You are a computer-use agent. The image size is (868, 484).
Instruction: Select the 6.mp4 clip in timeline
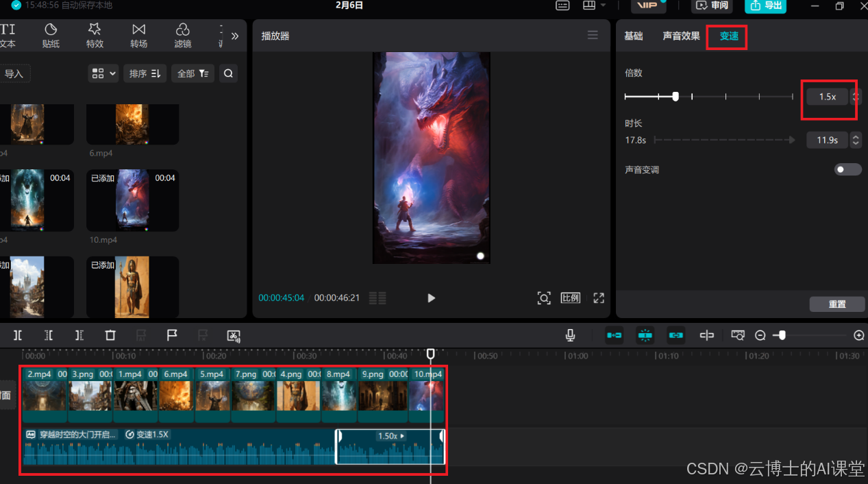(x=177, y=396)
